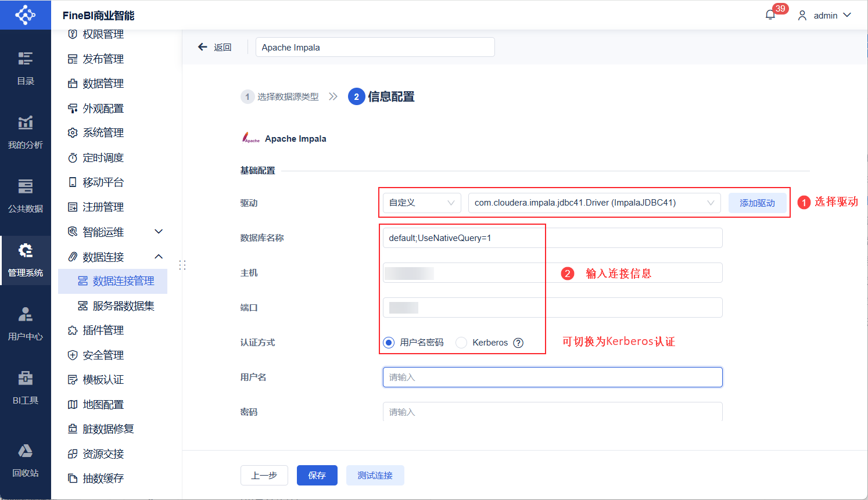868x500 pixels.
Task: Open the 回收站 recycle bin
Action: [26, 460]
